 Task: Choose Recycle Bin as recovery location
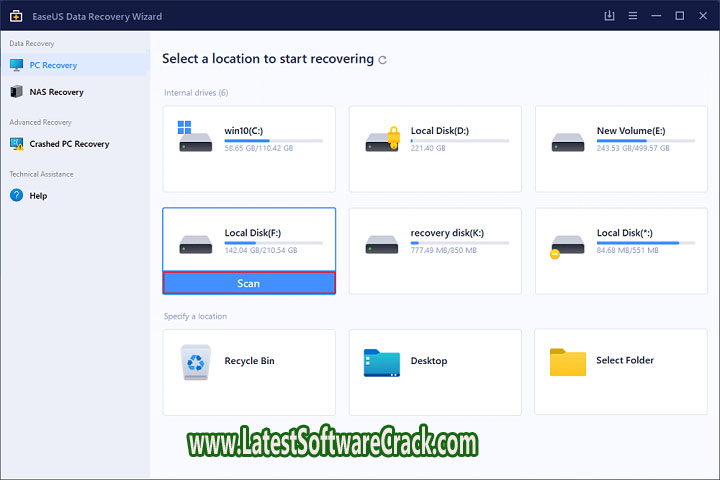tap(249, 360)
